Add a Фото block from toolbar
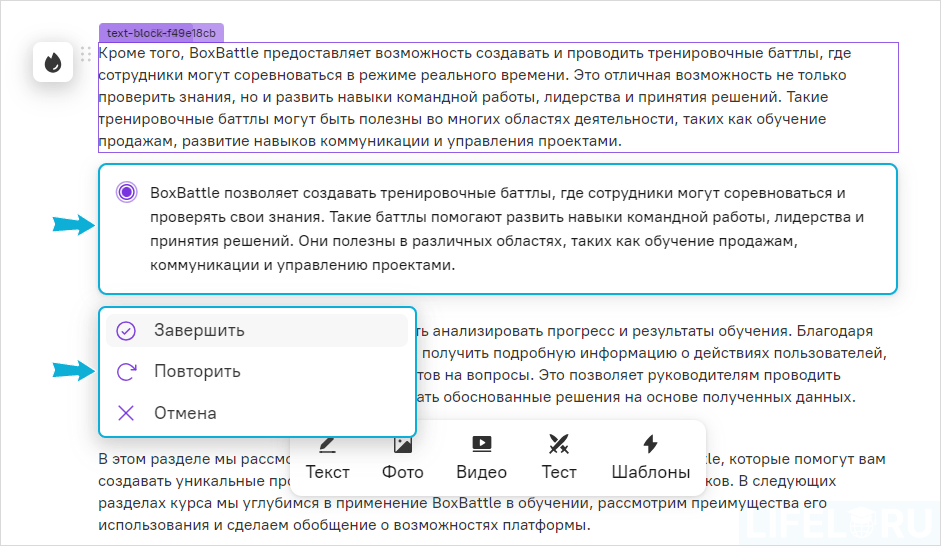The width and height of the screenshot is (941, 546). [403, 459]
